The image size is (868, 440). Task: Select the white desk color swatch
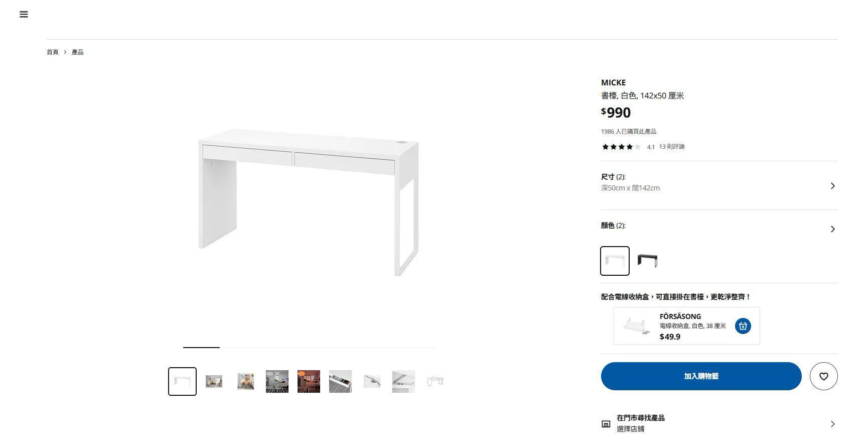tap(615, 261)
